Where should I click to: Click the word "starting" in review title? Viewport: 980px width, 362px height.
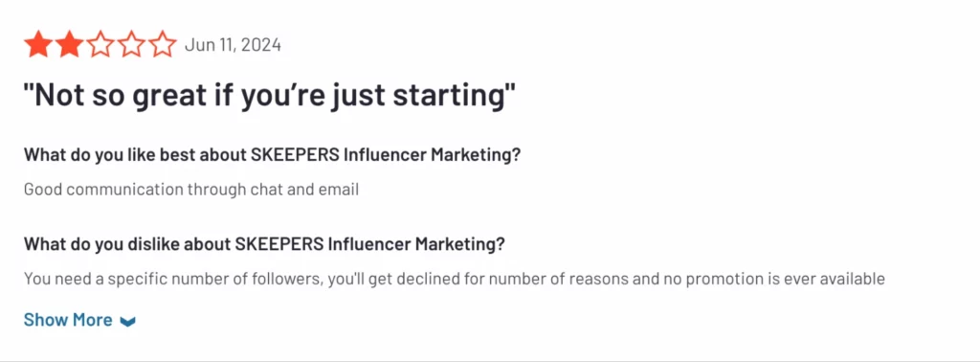[448, 98]
